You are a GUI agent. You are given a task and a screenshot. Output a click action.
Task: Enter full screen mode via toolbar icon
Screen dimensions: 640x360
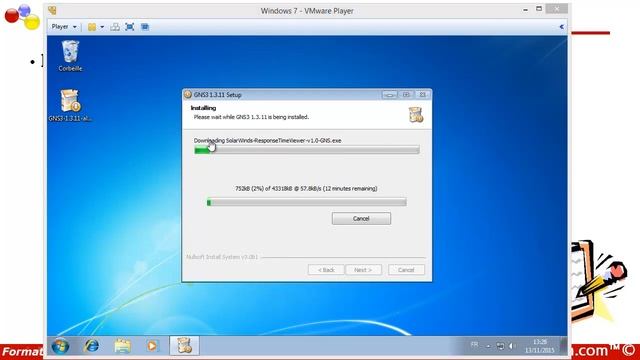pyautogui.click(x=130, y=27)
